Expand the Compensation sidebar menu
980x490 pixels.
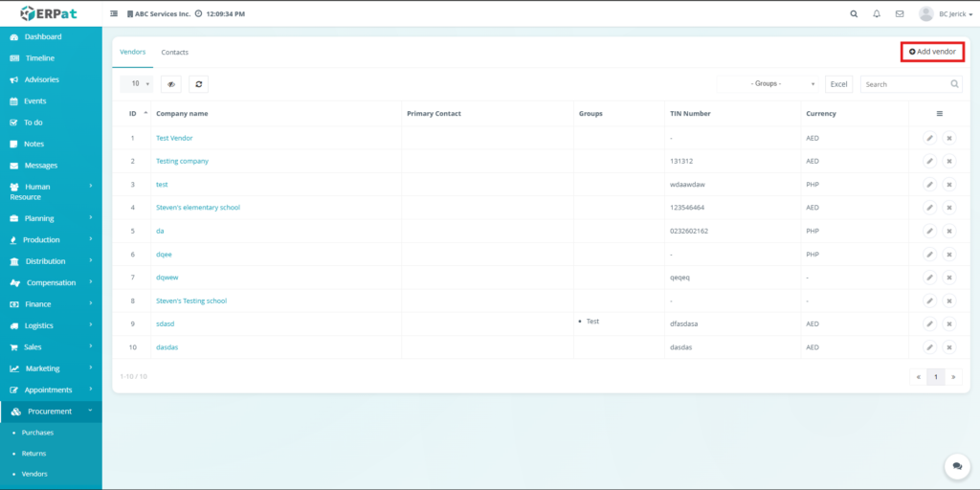(51, 282)
